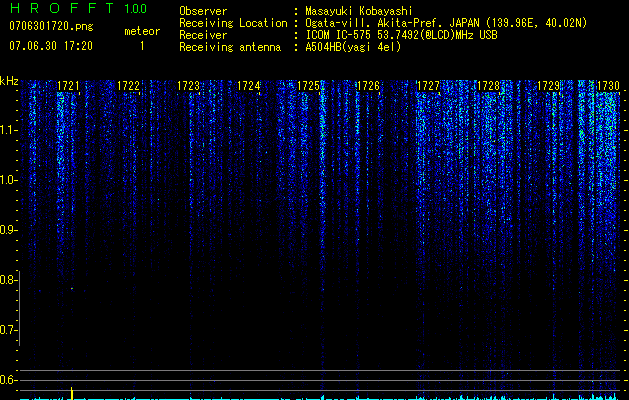This screenshot has height=400, width=629.
Task: Select the Ogata-vill. Akita-Pref. JAPAN location text
Action: pos(446,23)
